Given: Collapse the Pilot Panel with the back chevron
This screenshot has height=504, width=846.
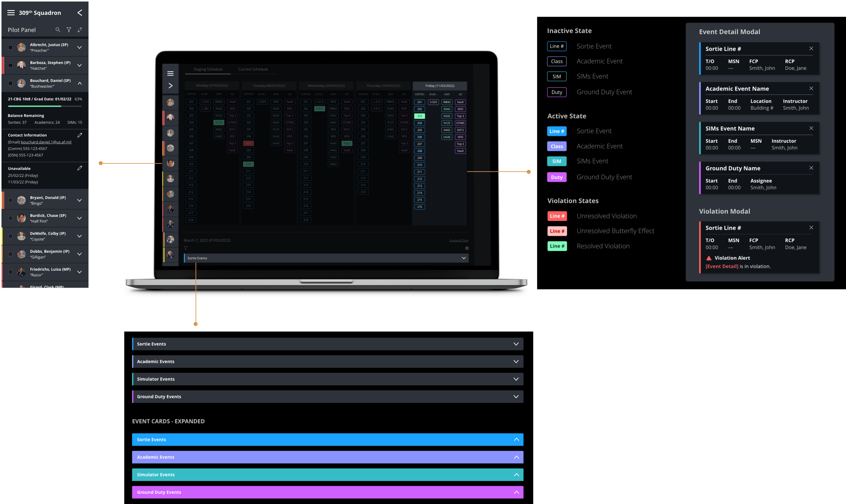Looking at the screenshot, I should pos(80,13).
